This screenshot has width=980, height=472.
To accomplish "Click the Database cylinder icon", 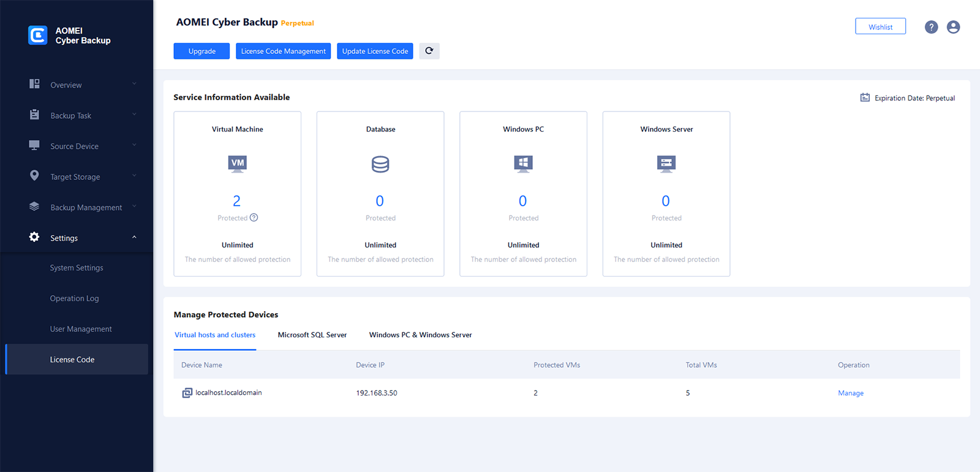I will coord(380,164).
